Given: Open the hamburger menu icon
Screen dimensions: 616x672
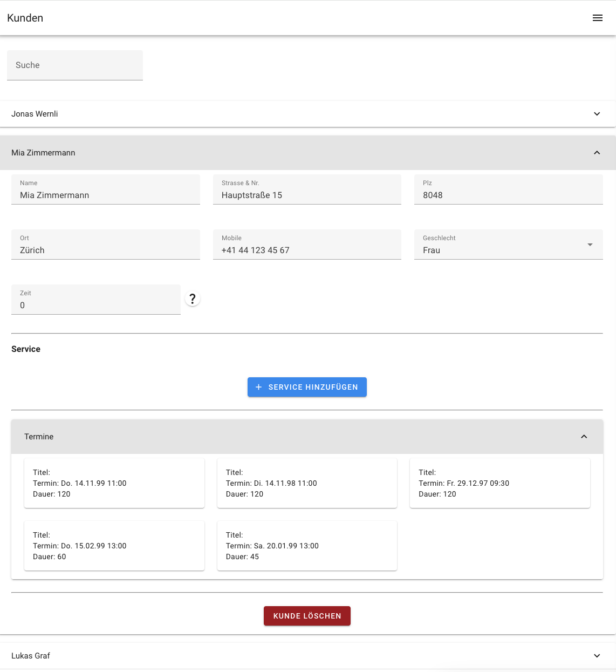Looking at the screenshot, I should [597, 18].
